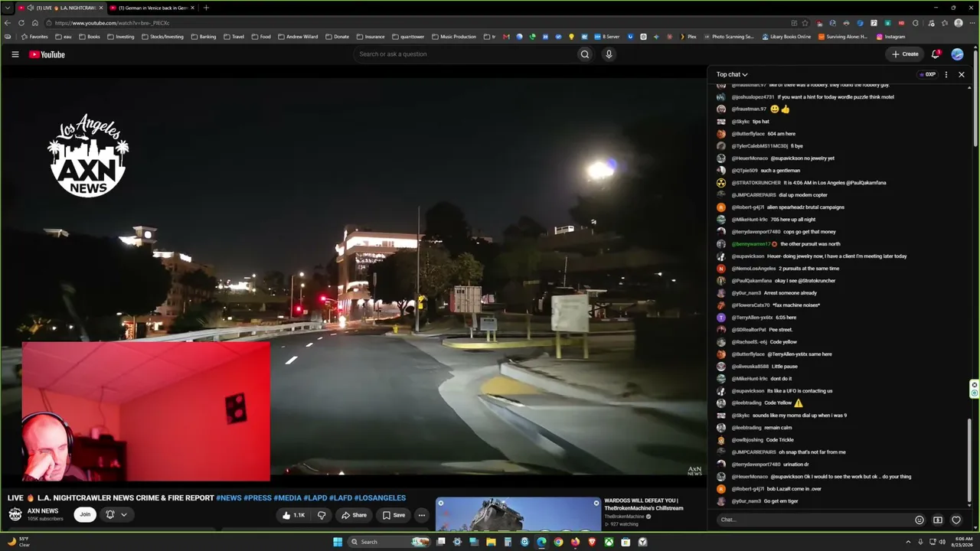Viewport: 980px width, 551px height.
Task: Open the Travel bookmarks folder
Action: [x=234, y=37]
